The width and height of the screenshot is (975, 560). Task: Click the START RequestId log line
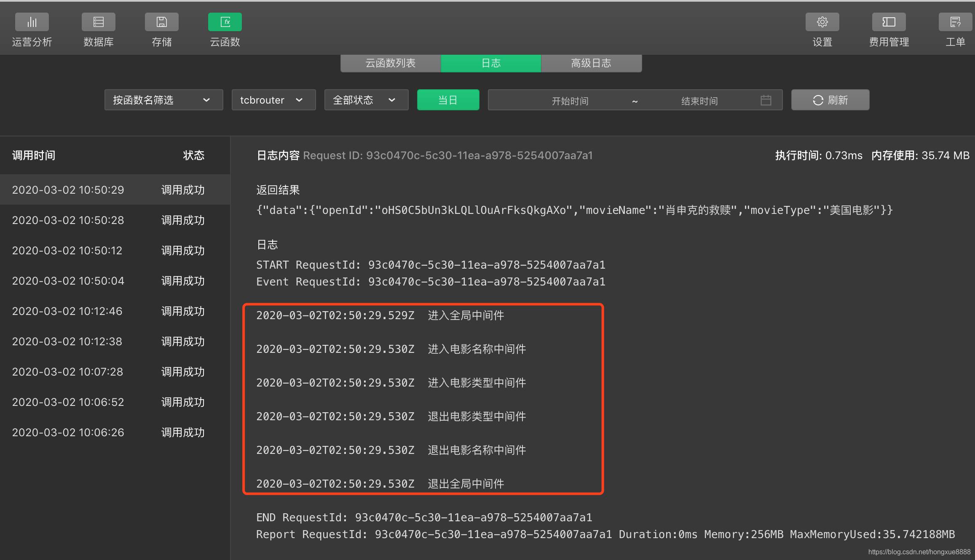pyautogui.click(x=431, y=265)
